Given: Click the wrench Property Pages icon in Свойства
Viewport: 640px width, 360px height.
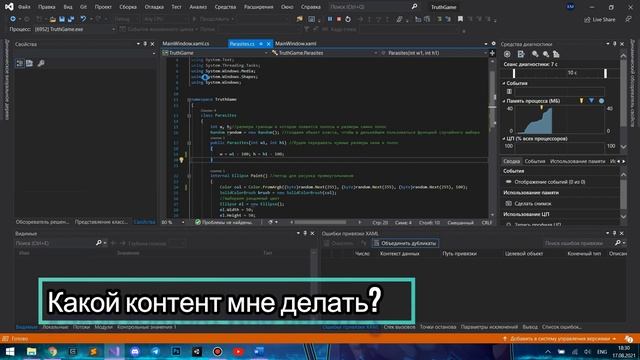Looking at the screenshot, I should (x=41, y=63).
